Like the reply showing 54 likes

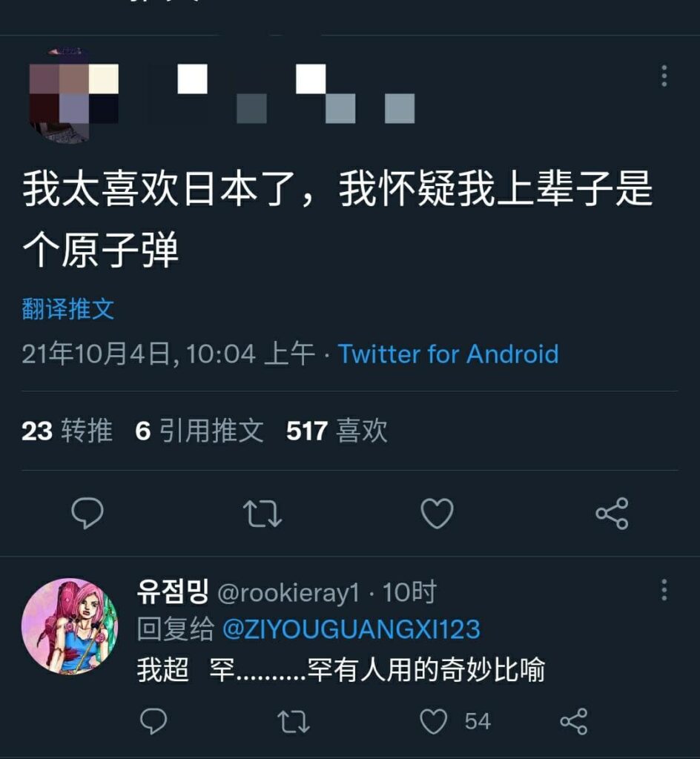(433, 721)
